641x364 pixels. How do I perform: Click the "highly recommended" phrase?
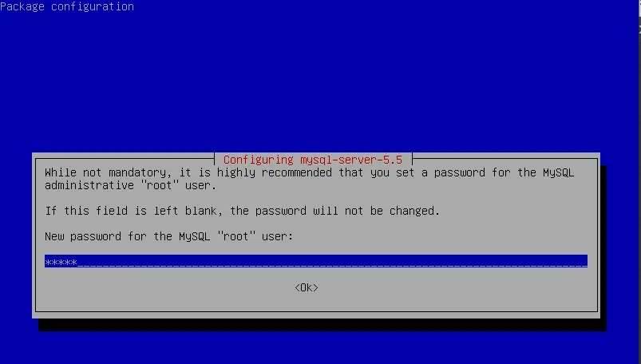tap(275, 172)
